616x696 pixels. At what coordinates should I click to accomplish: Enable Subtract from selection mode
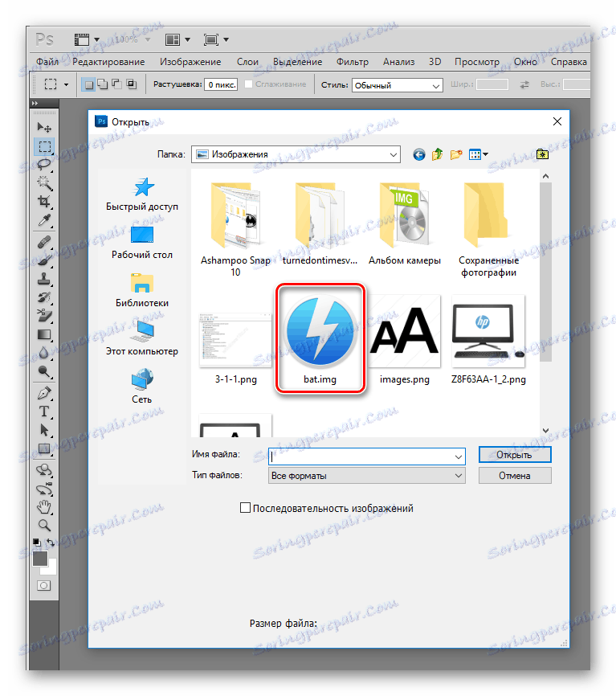click(x=117, y=84)
